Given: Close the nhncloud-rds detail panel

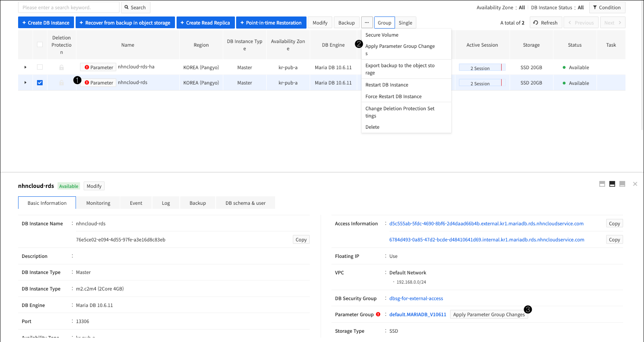Looking at the screenshot, I should coord(635,184).
